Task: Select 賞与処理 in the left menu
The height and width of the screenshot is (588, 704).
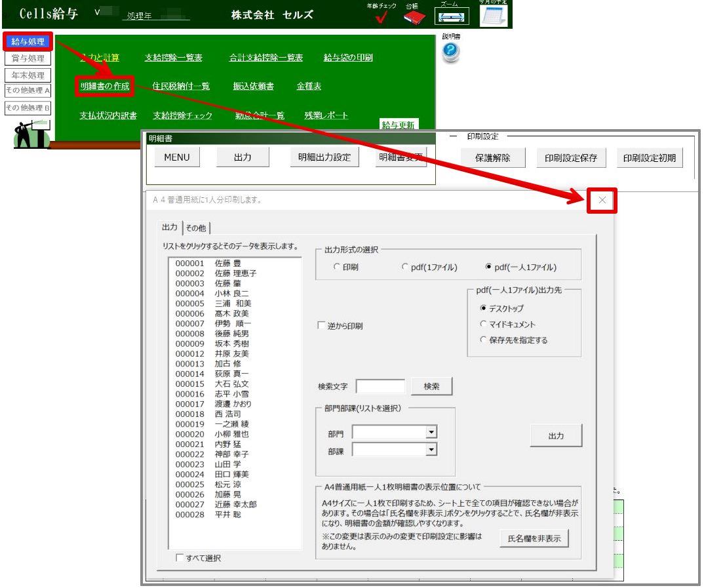Action: pyautogui.click(x=28, y=58)
